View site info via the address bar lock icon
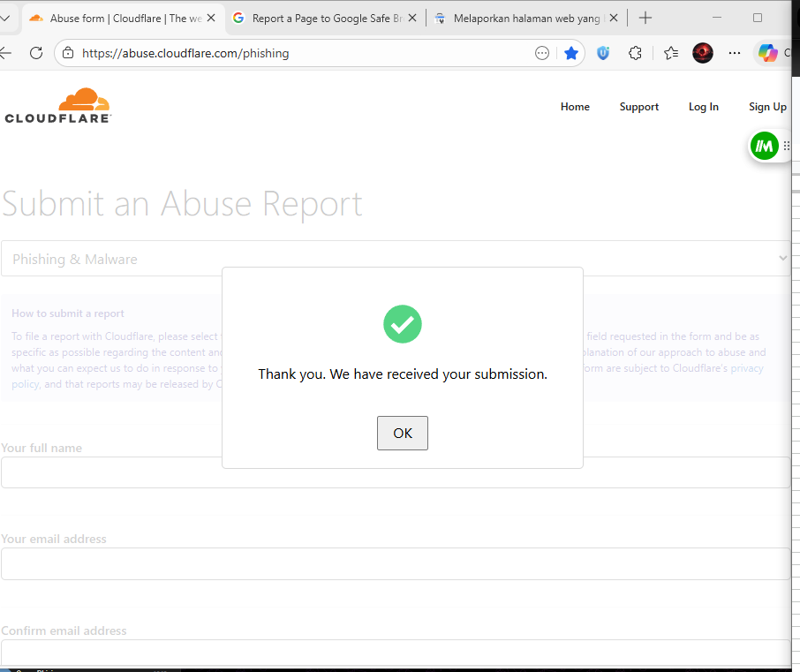This screenshot has width=800, height=672. (68, 53)
